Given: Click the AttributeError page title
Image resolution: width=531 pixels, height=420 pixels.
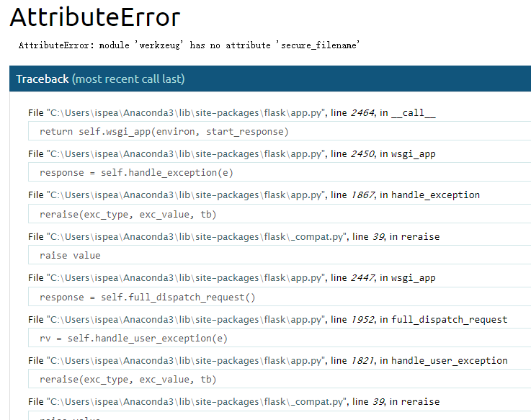Looking at the screenshot, I should (95, 17).
